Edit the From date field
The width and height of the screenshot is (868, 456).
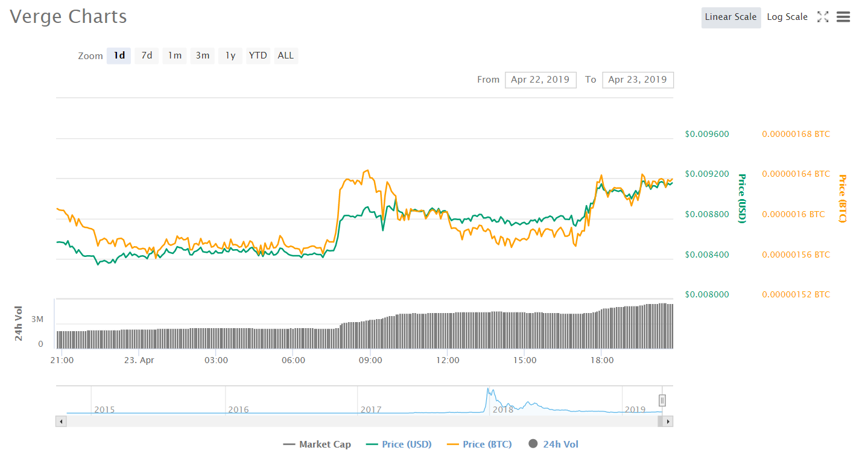point(540,80)
